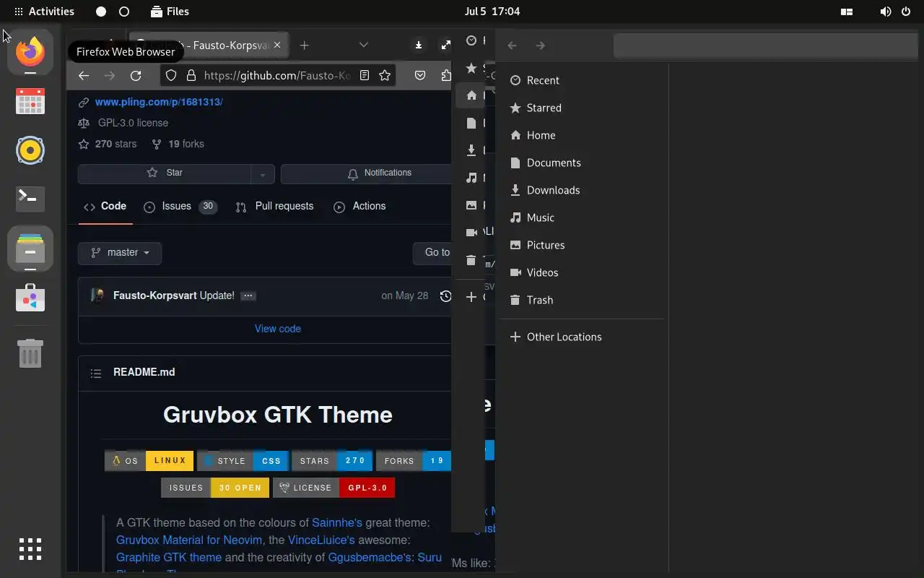Open the Files app dock icon
This screenshot has height=578, width=924.
(x=30, y=249)
